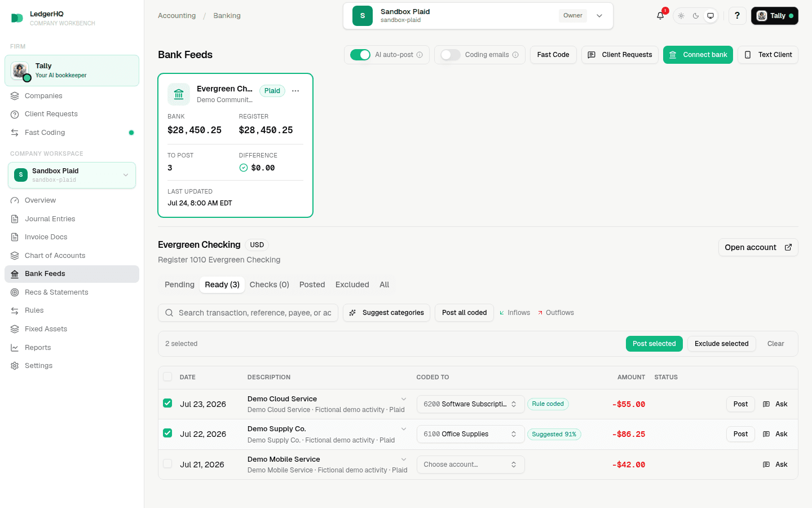Click Exclude selected button
The height and width of the screenshot is (508, 812).
click(722, 344)
